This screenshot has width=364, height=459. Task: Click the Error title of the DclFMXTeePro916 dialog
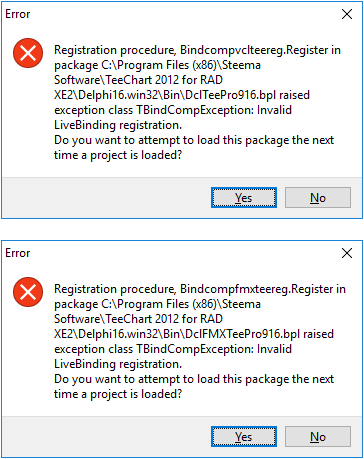tap(18, 253)
